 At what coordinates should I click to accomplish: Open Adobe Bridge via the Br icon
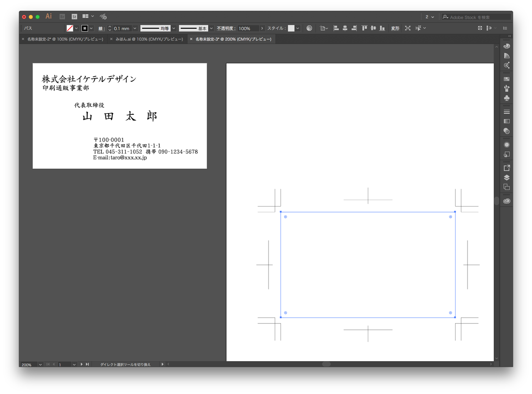pos(62,17)
